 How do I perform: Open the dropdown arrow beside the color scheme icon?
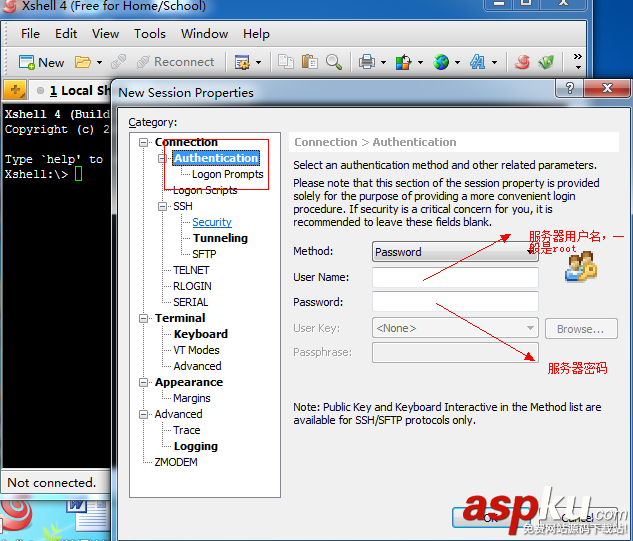[x=420, y=63]
